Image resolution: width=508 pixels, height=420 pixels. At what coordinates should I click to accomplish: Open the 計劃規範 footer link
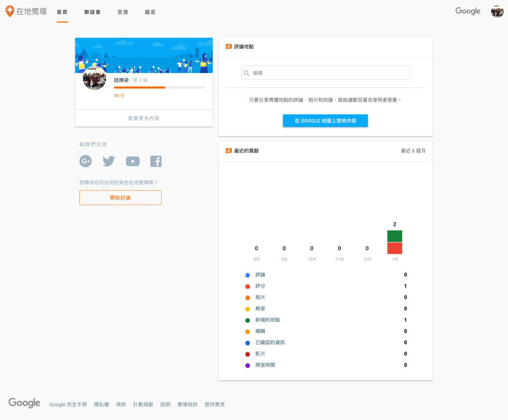[143, 405]
